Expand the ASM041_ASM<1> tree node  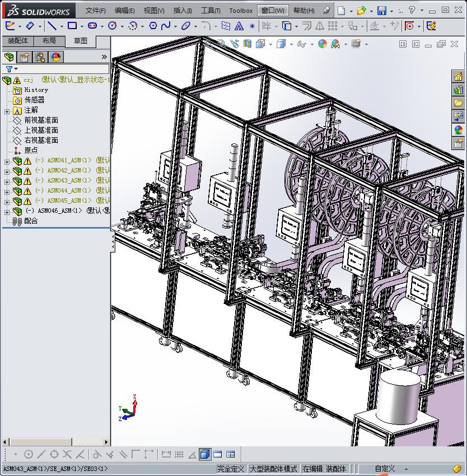[7, 162]
